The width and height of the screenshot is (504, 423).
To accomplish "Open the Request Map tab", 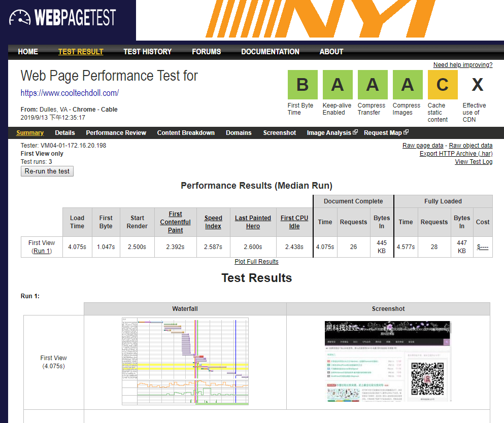I will 383,133.
